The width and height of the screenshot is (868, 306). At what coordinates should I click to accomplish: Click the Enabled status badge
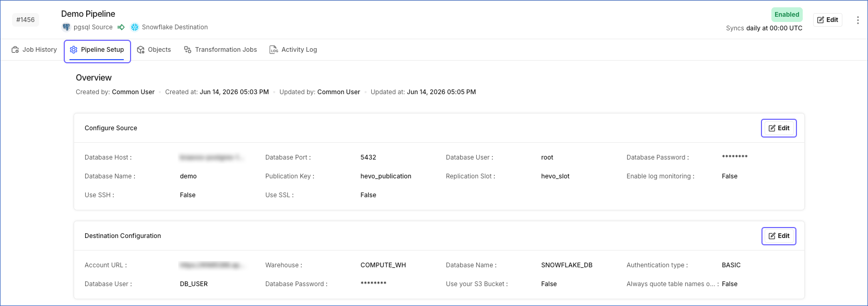click(787, 15)
